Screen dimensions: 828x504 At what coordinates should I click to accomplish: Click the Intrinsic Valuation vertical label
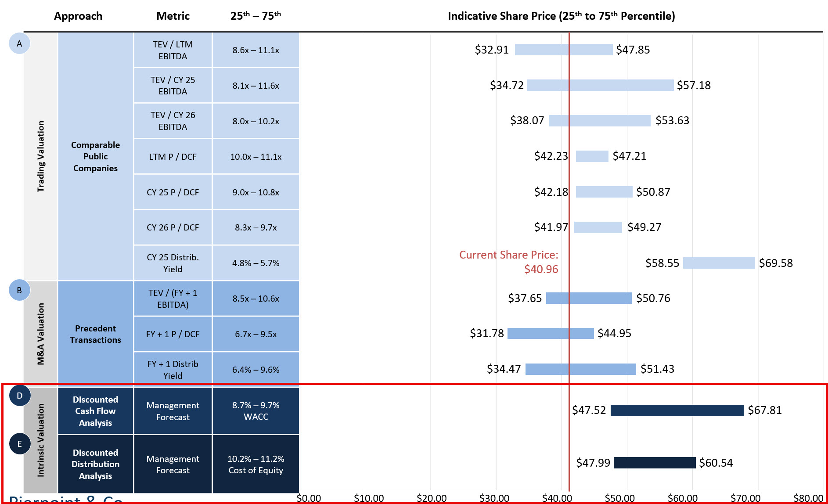coord(41,440)
